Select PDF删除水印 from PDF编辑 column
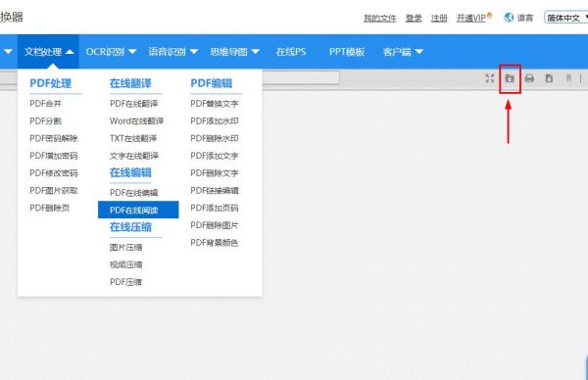The height and width of the screenshot is (380, 588). pyautogui.click(x=215, y=138)
